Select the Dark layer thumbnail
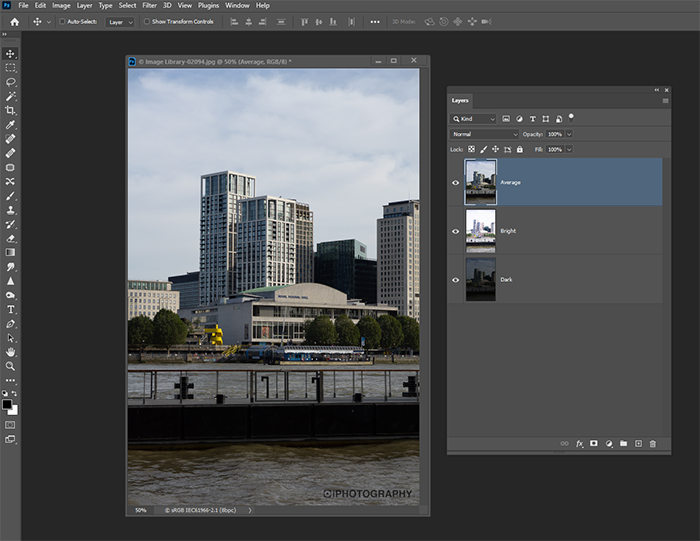700x541 pixels. [481, 279]
